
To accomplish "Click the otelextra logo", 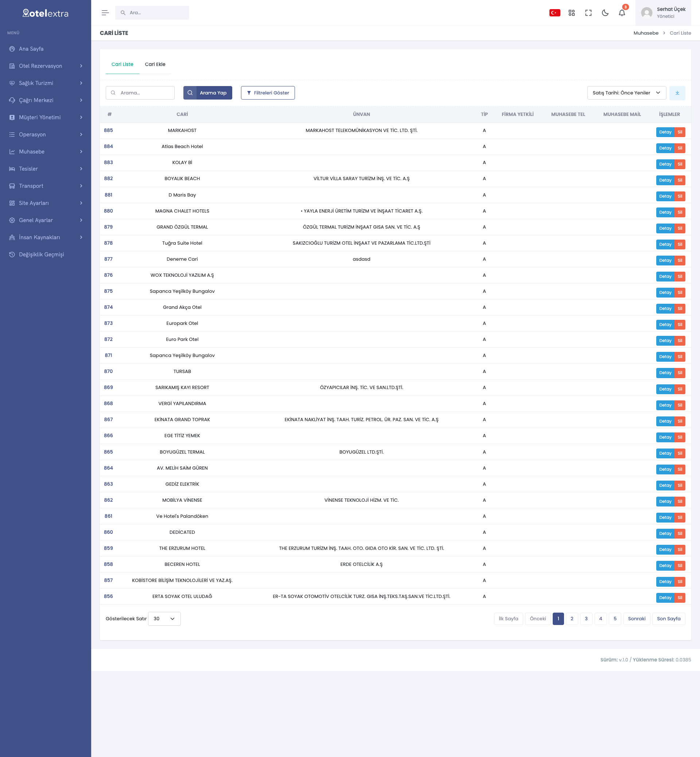I will [x=46, y=13].
